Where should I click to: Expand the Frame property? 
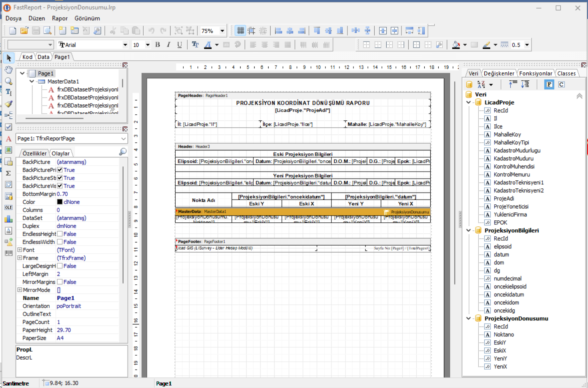20,258
